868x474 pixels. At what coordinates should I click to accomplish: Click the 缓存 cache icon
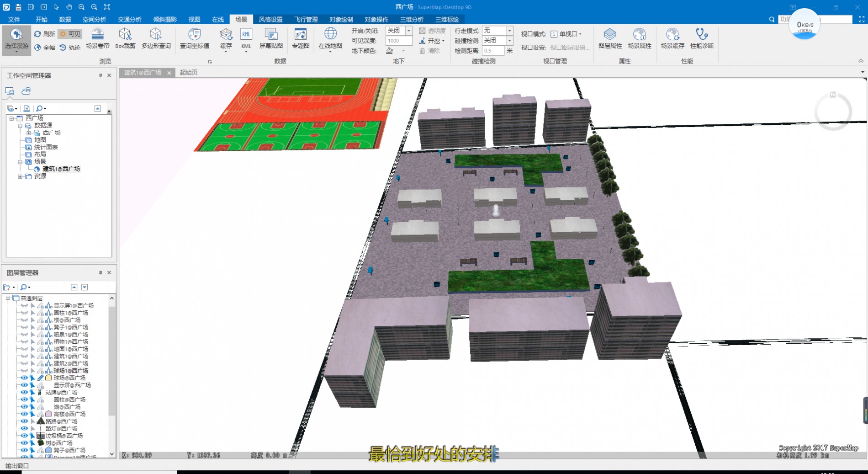226,35
